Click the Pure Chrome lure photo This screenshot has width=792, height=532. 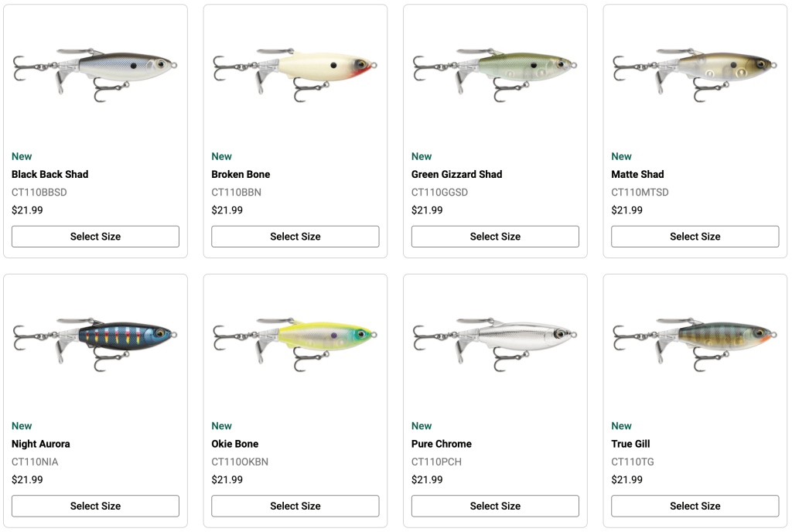pyautogui.click(x=495, y=340)
